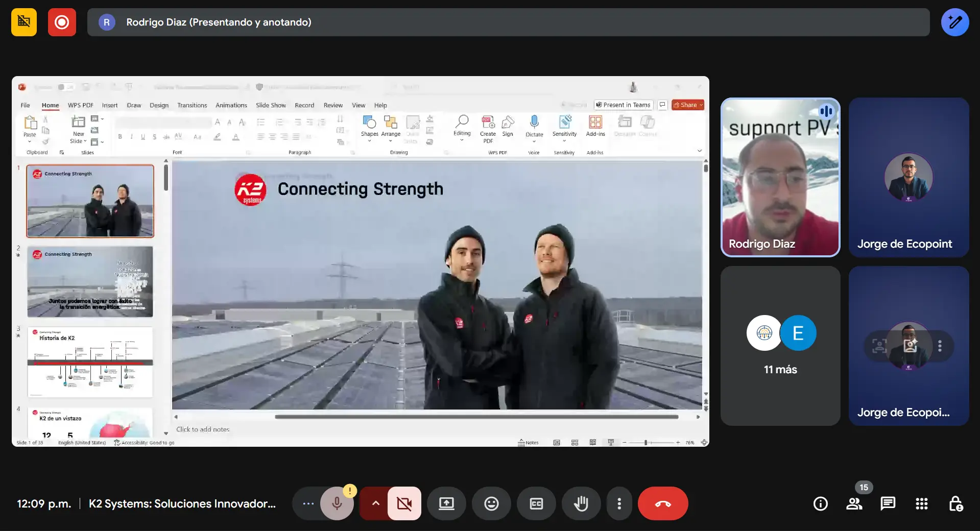Click the annotation pen icon
The width and height of the screenshot is (980, 531).
coord(954,22)
